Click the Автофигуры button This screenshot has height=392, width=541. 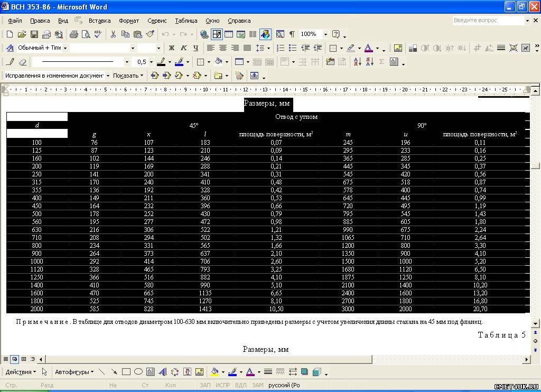(74, 372)
